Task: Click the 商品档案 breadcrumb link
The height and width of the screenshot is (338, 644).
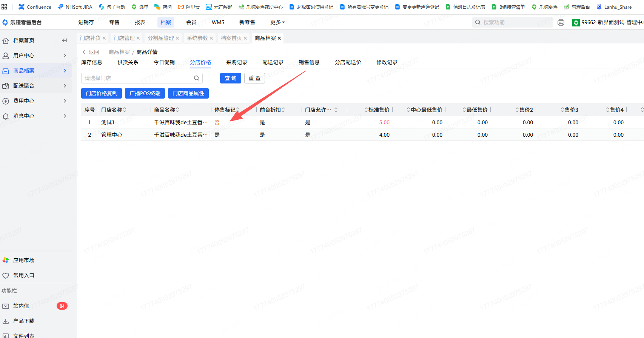Action: tap(119, 52)
